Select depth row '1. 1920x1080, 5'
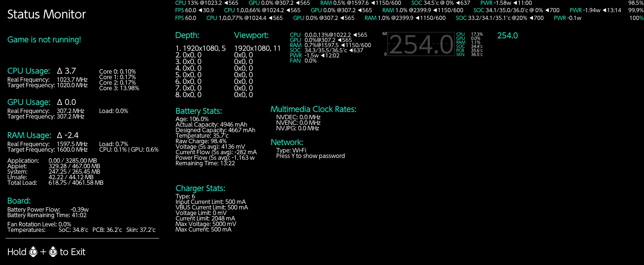 [x=201, y=48]
